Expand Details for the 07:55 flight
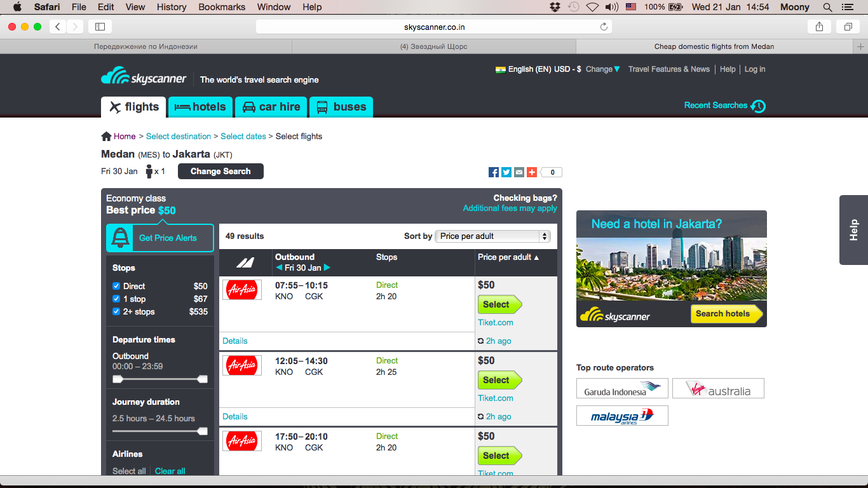The height and width of the screenshot is (488, 868). 235,341
